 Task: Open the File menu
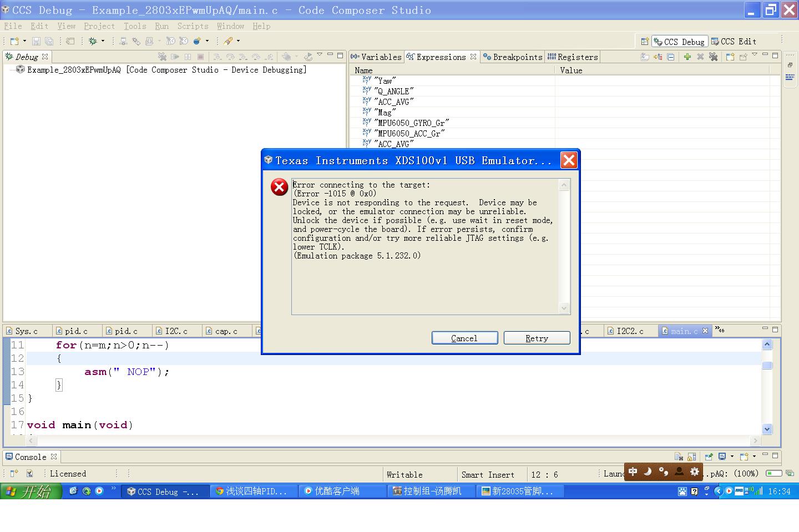tap(13, 26)
